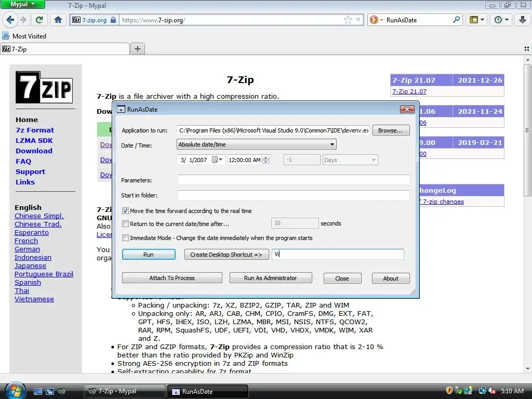Viewport: 532px width, 399px height.
Task: Enable Return to current date/time checkbox
Action: [125, 223]
